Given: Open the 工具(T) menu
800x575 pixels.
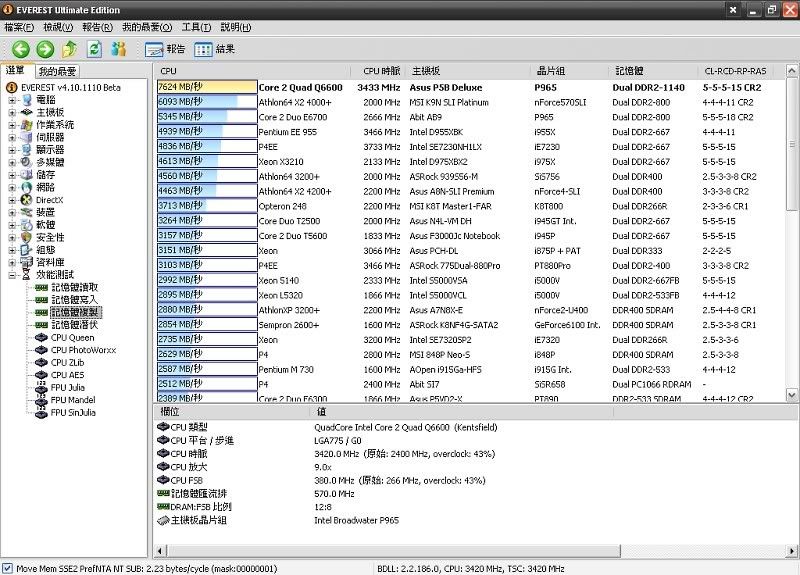Looking at the screenshot, I should [x=197, y=27].
